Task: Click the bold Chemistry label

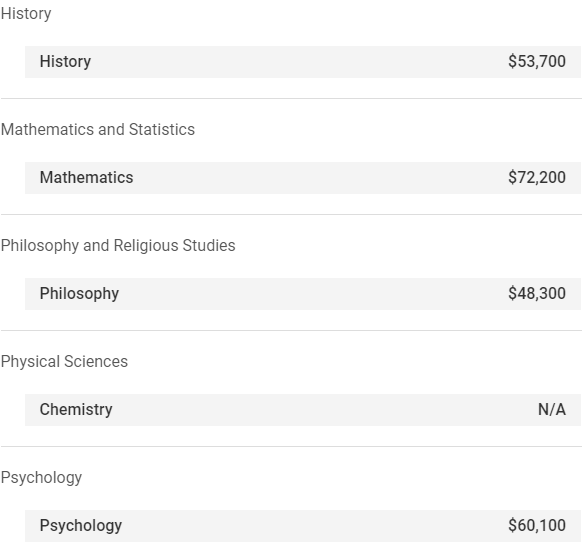Action: 76,409
